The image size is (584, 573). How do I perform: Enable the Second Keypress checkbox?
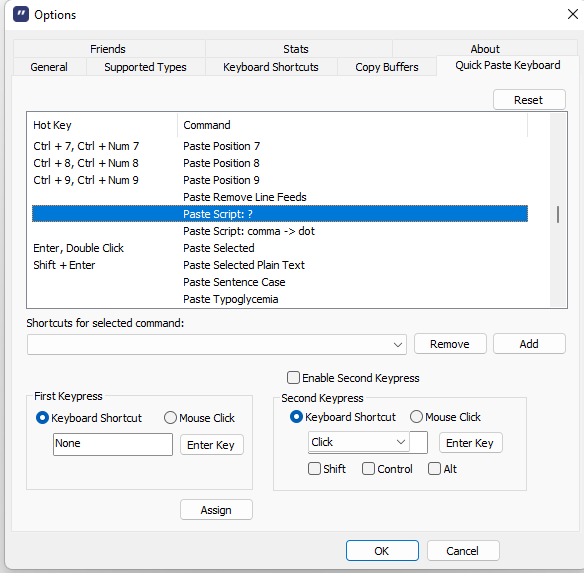click(x=293, y=377)
